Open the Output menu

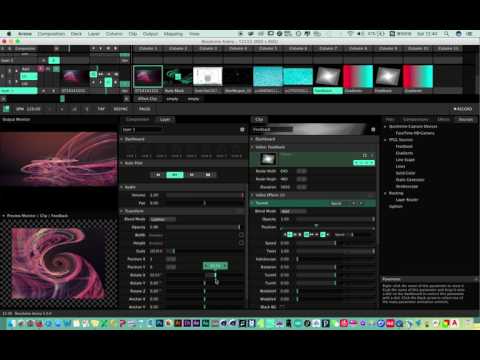tap(150, 34)
